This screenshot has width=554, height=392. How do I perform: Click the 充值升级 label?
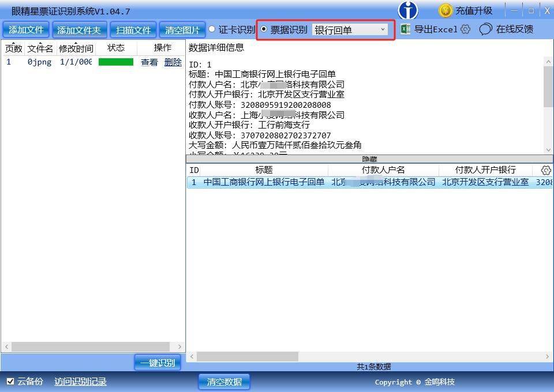(474, 10)
